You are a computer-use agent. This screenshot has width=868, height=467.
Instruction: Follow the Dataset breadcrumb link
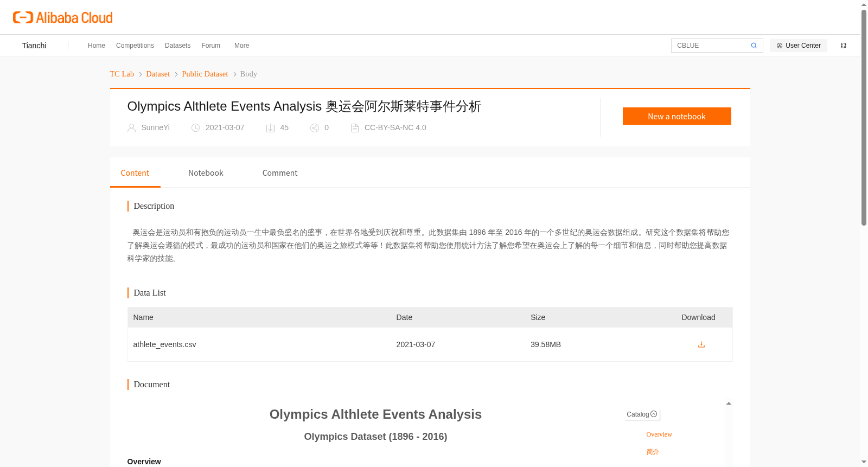pos(158,74)
